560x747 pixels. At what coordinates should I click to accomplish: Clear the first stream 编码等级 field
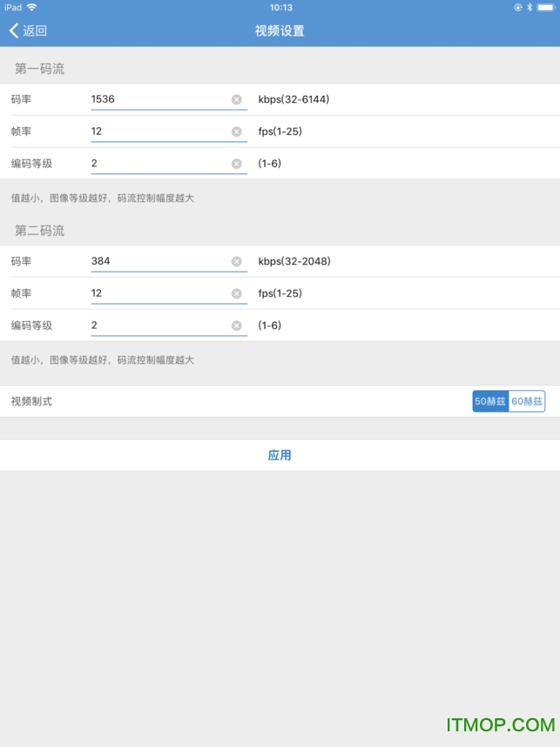236,164
